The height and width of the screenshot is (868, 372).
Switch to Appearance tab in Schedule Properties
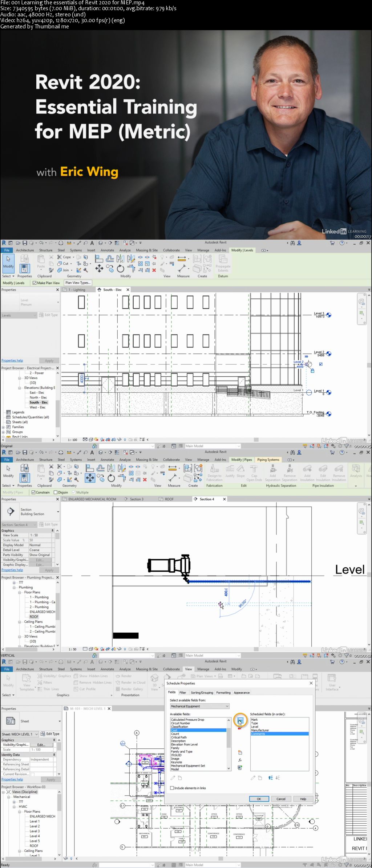tap(242, 692)
